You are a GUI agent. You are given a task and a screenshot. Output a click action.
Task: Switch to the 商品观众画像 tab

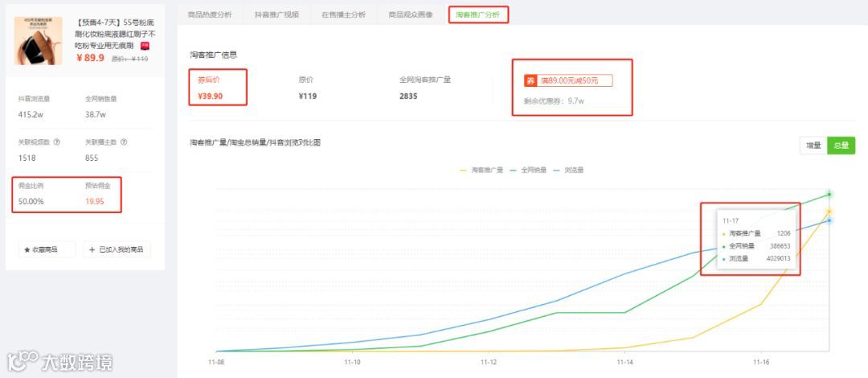click(x=411, y=15)
